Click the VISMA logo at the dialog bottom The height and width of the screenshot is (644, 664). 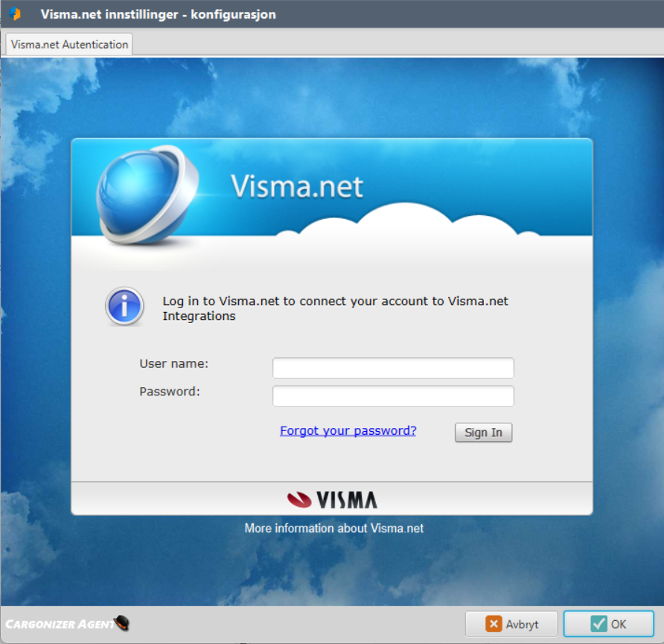tap(333, 499)
